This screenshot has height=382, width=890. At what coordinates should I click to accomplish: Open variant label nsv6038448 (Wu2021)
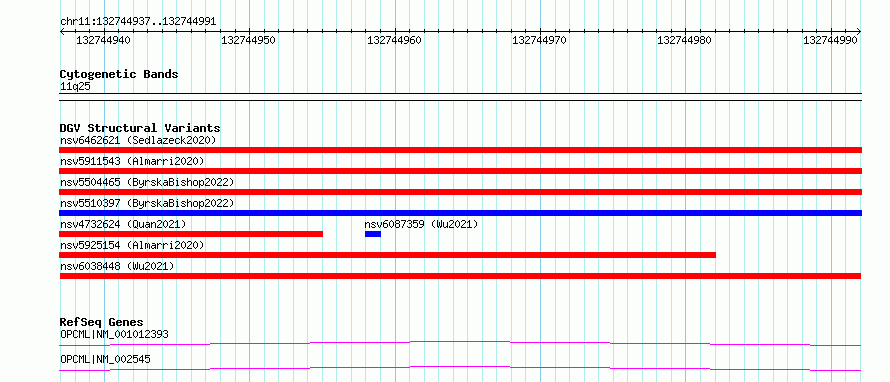(117, 266)
